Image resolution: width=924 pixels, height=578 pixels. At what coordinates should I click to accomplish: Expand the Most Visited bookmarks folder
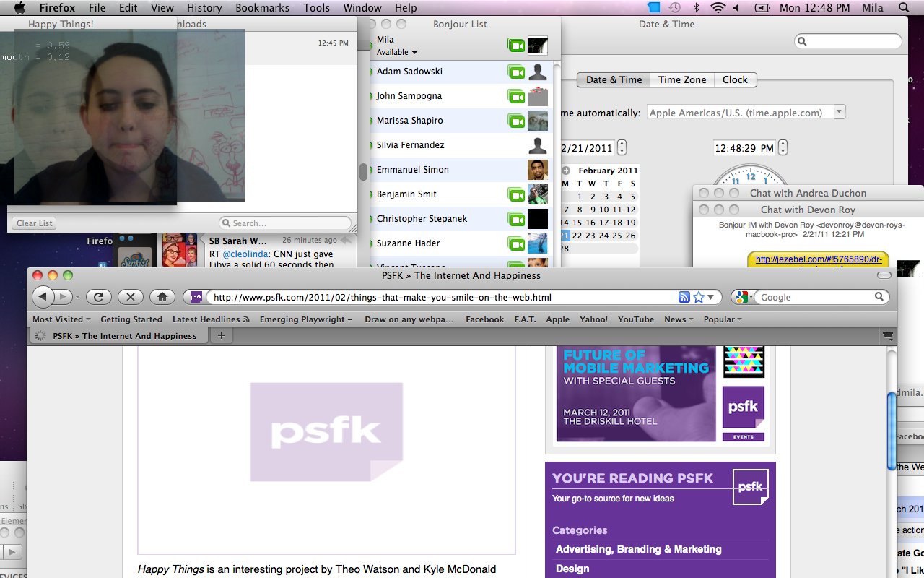click(61, 319)
